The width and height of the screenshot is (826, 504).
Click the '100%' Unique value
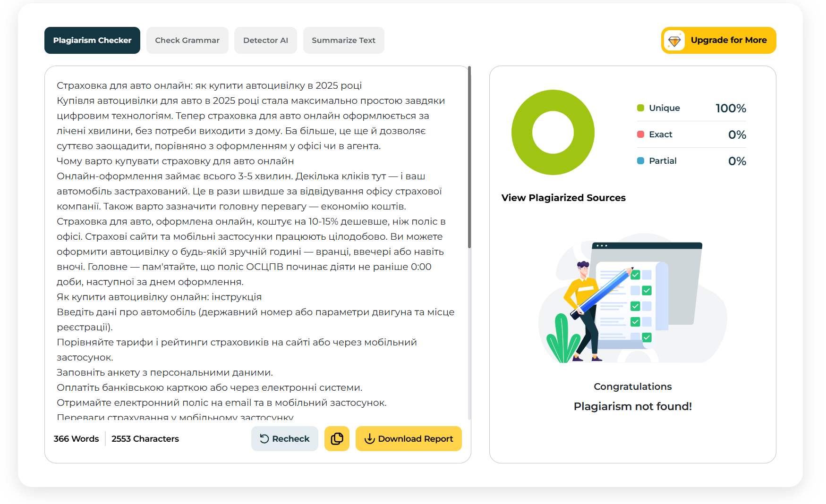click(x=731, y=108)
